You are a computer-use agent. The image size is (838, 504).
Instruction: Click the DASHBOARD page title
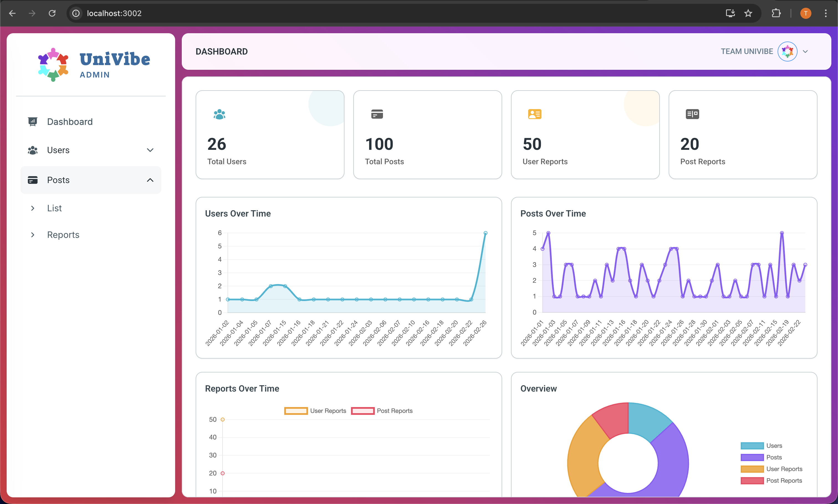pos(222,52)
